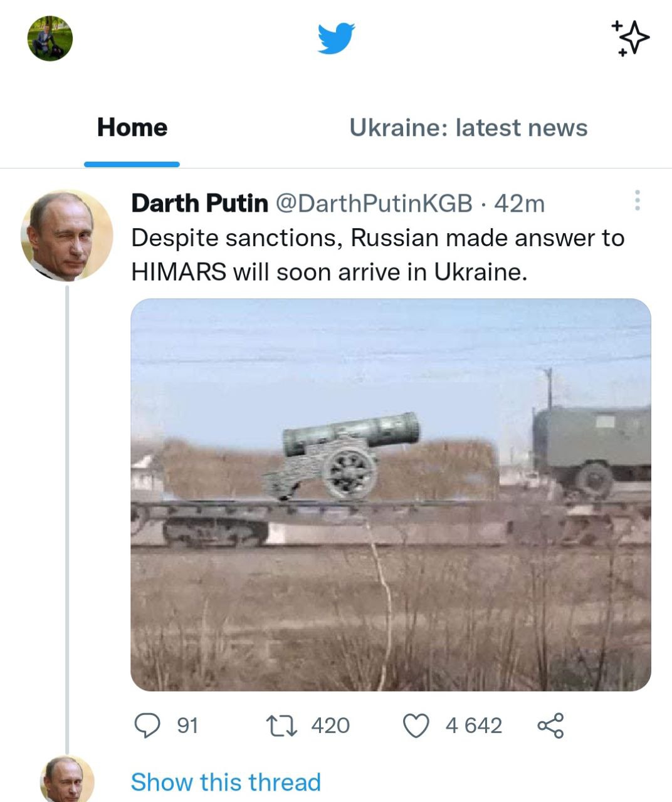Like the tweet with the heart icon
Viewport: 672px width, 802px height.
(415, 726)
